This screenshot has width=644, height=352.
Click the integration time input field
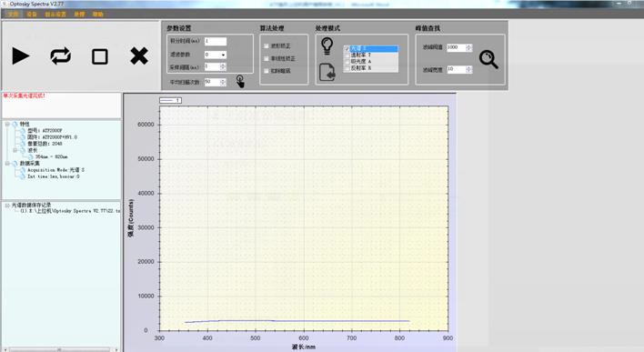click(x=216, y=41)
